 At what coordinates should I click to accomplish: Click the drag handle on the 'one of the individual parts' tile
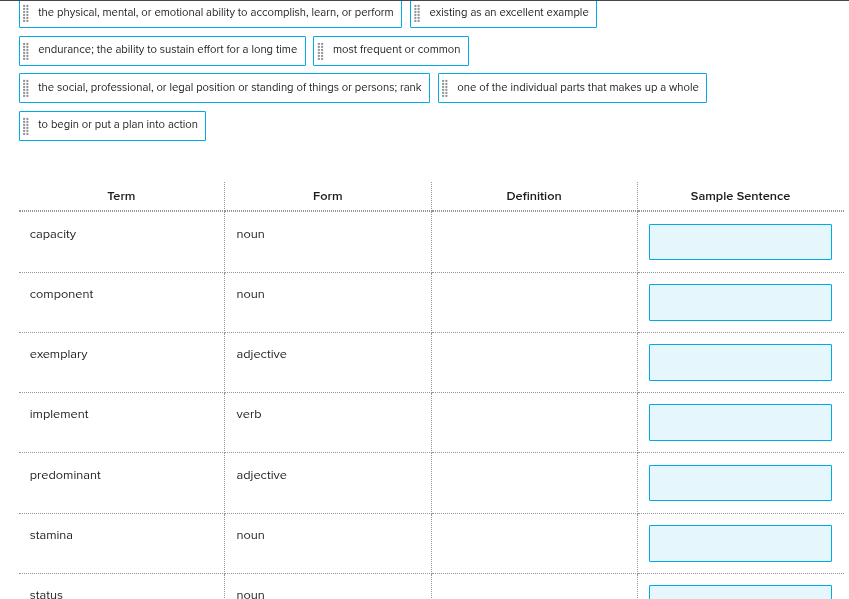pos(444,87)
